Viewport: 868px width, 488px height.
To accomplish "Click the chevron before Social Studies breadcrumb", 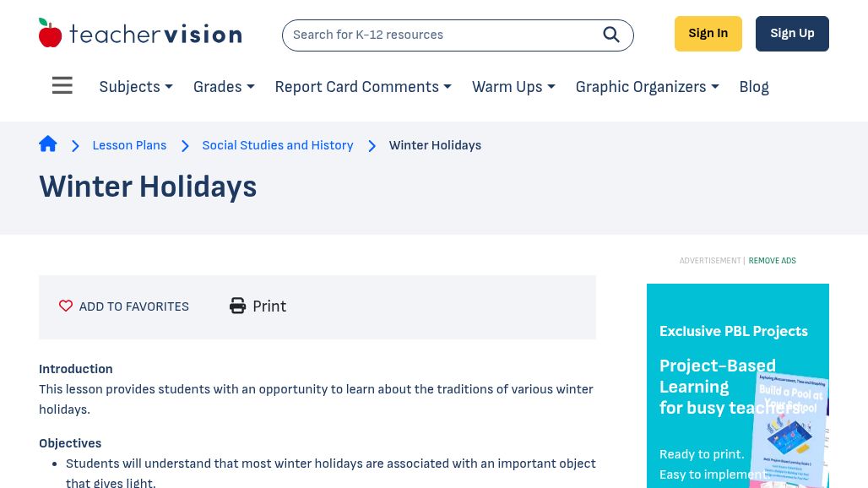I will point(185,146).
